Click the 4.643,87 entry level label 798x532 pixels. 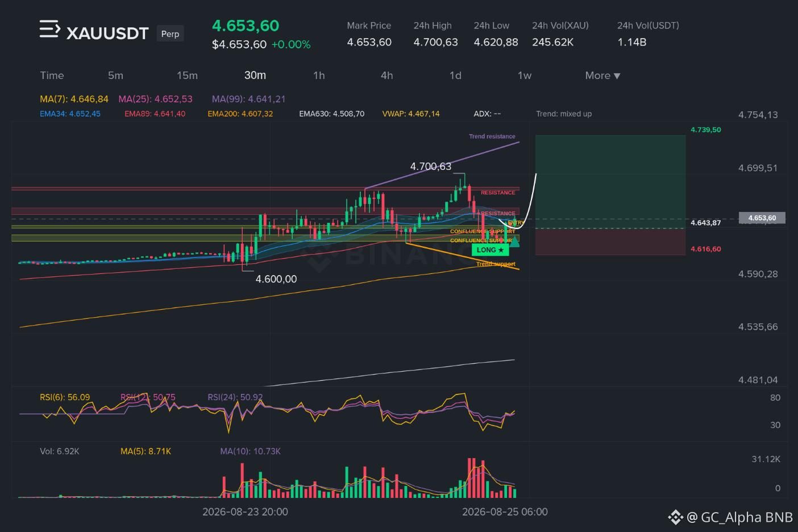705,223
